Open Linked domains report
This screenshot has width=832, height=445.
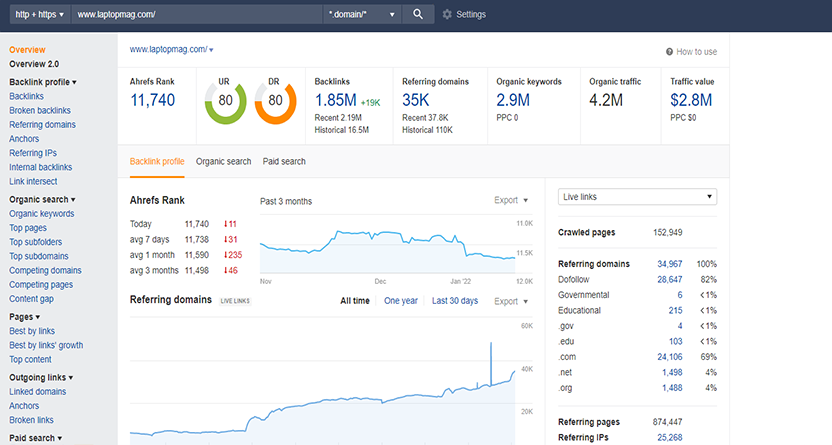tap(38, 391)
